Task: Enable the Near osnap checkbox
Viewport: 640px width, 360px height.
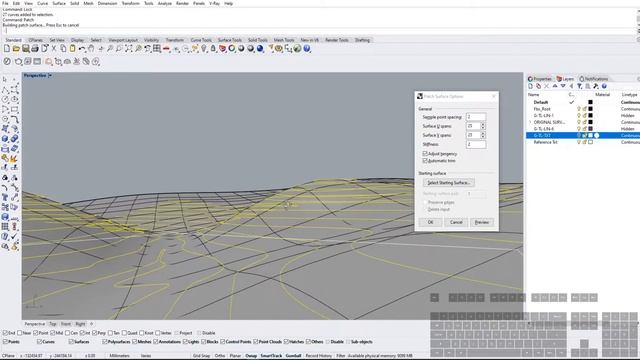Action: (20, 333)
